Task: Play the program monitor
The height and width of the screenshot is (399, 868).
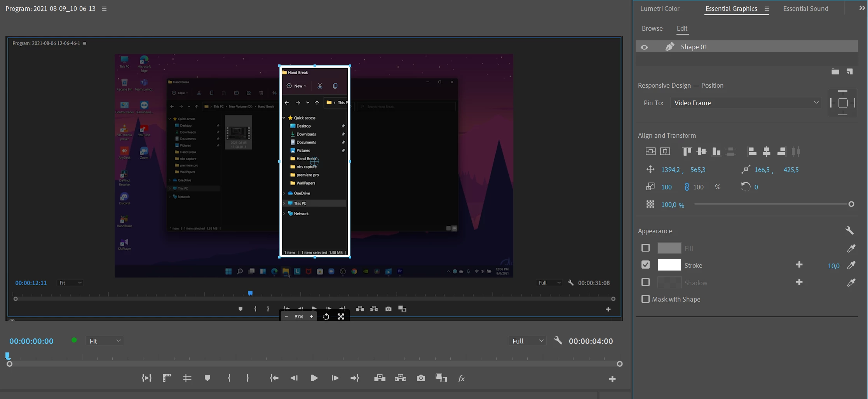Action: pos(314,378)
